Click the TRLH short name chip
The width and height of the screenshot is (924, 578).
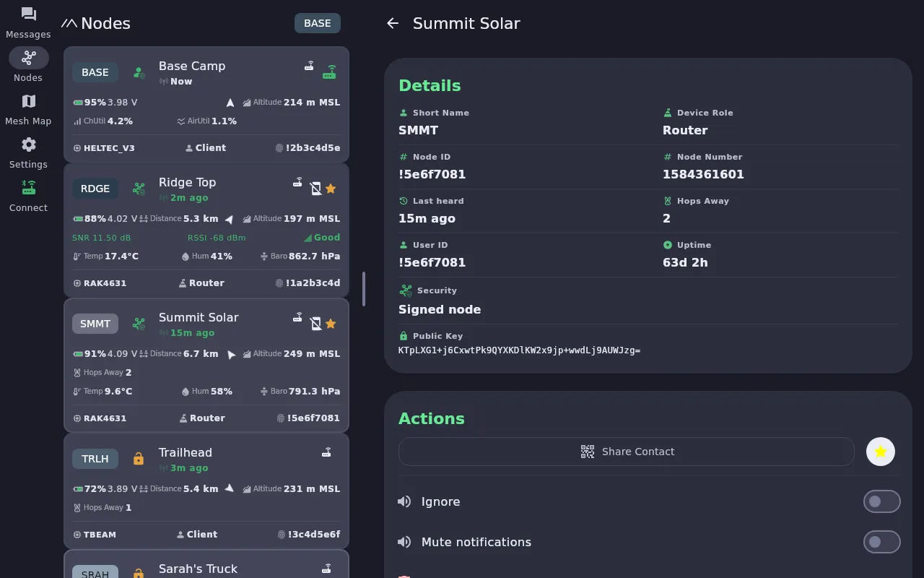(x=95, y=459)
